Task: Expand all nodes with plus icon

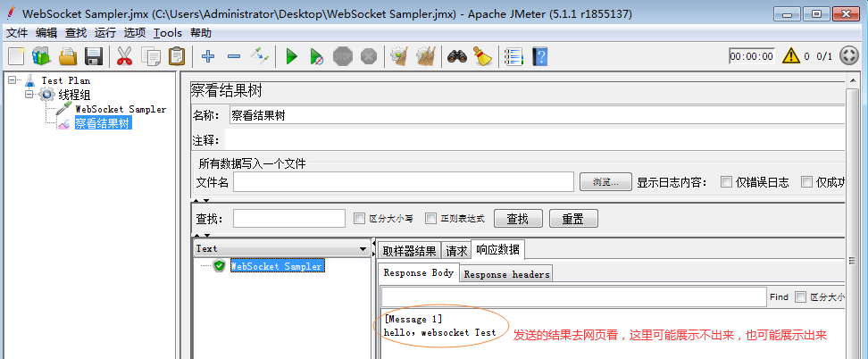Action: [x=208, y=56]
